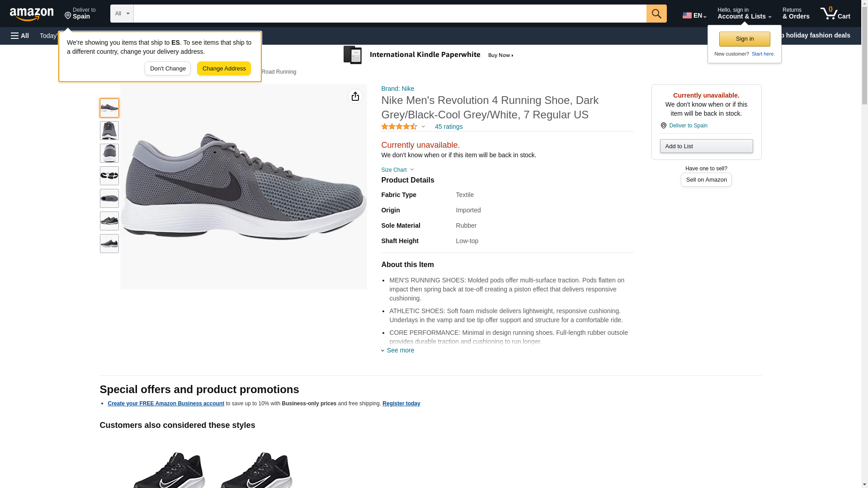Click Don't Change button
The width and height of the screenshot is (868, 488).
[167, 69]
